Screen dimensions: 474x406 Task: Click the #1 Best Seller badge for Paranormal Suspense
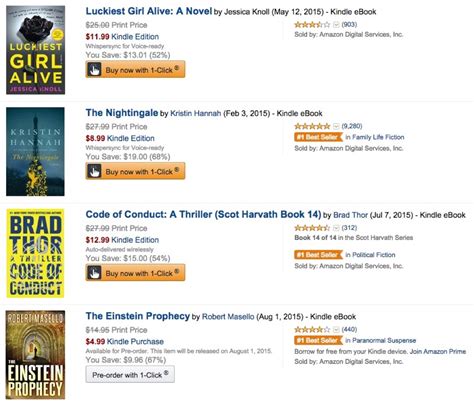318,340
